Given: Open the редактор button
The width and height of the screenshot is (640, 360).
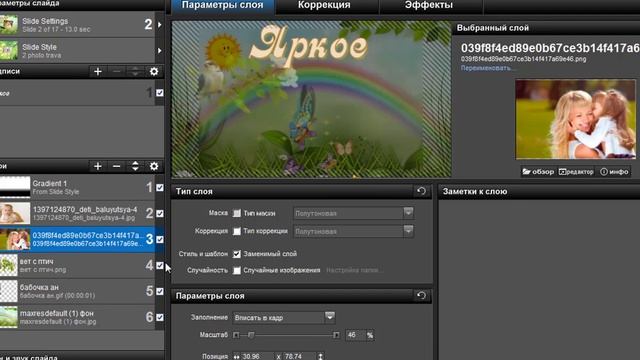Looking at the screenshot, I should click(576, 172).
